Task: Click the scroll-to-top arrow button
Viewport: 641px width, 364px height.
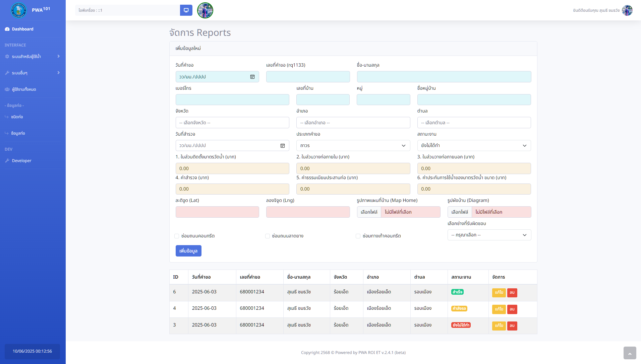Action: point(630,353)
